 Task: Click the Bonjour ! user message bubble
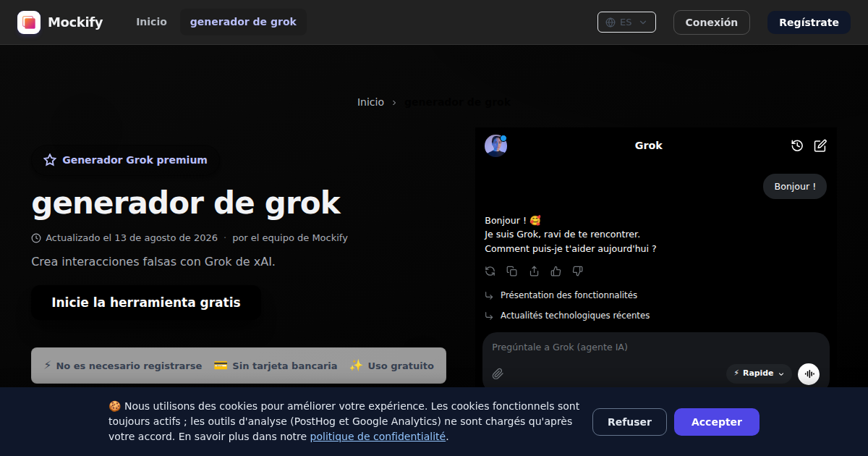[795, 187]
